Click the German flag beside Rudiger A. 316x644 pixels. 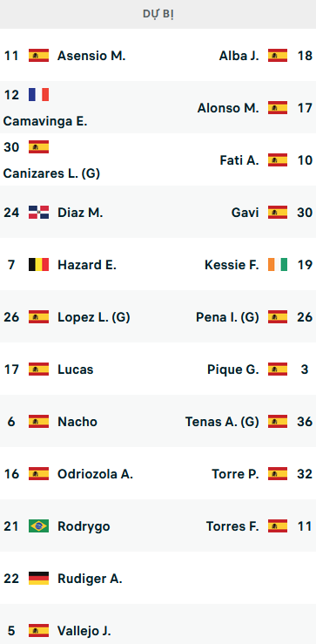pyautogui.click(x=38, y=579)
